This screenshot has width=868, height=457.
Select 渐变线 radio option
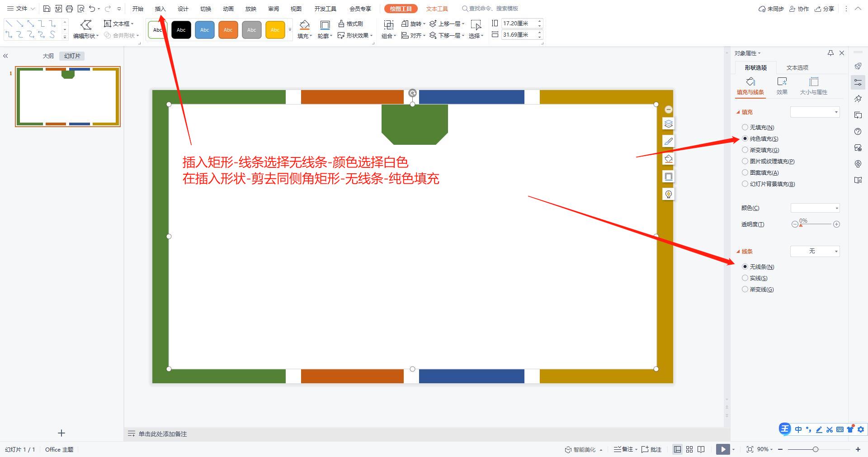[x=745, y=289]
